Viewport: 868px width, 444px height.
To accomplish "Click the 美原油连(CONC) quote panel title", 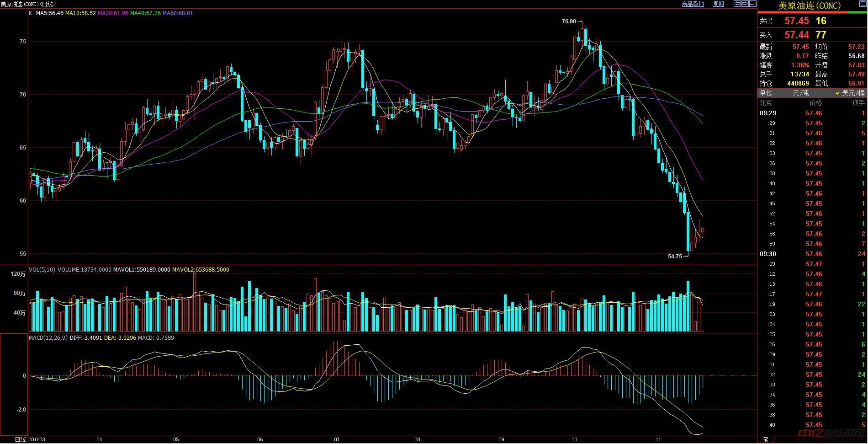I will (809, 5).
